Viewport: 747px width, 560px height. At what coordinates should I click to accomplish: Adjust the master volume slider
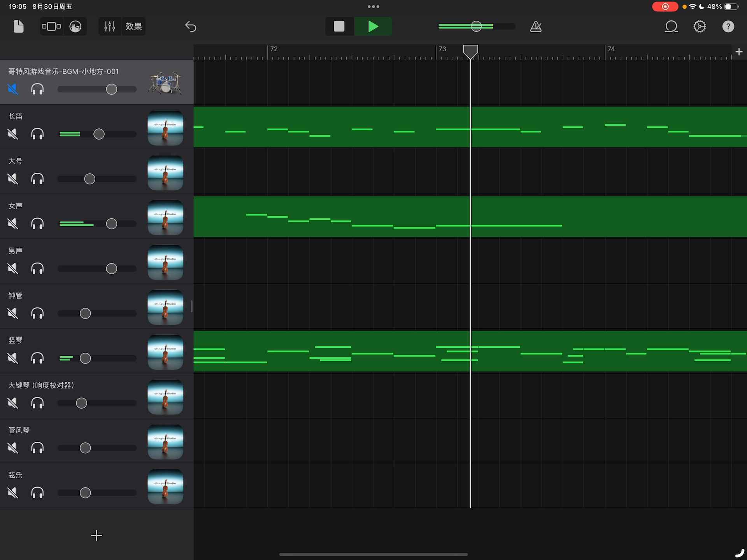tap(477, 26)
